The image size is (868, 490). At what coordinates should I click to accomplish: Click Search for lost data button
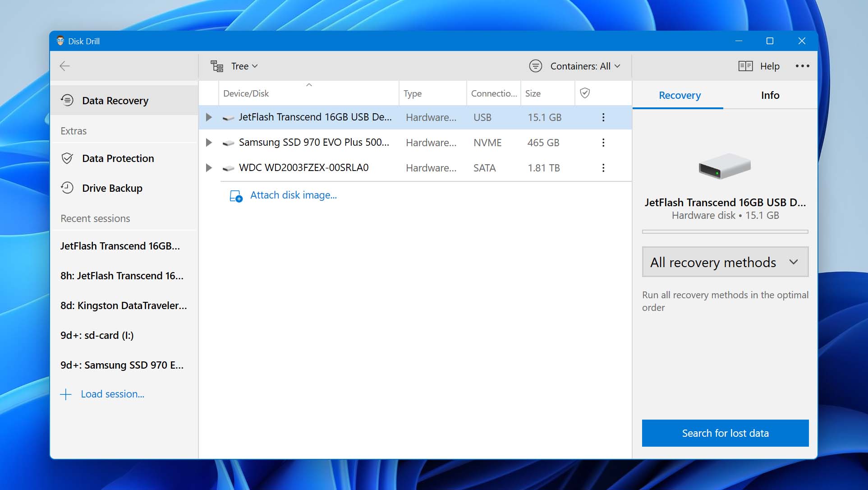tap(725, 433)
